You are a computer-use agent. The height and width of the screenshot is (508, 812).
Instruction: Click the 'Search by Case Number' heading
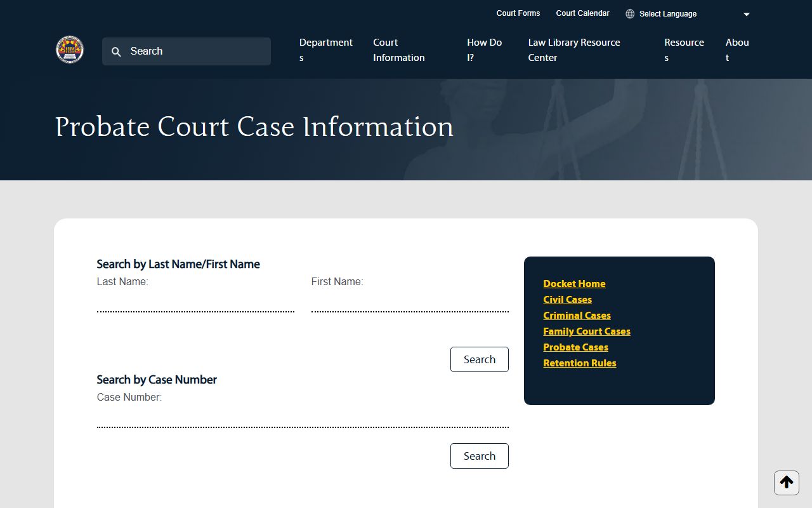(x=157, y=380)
